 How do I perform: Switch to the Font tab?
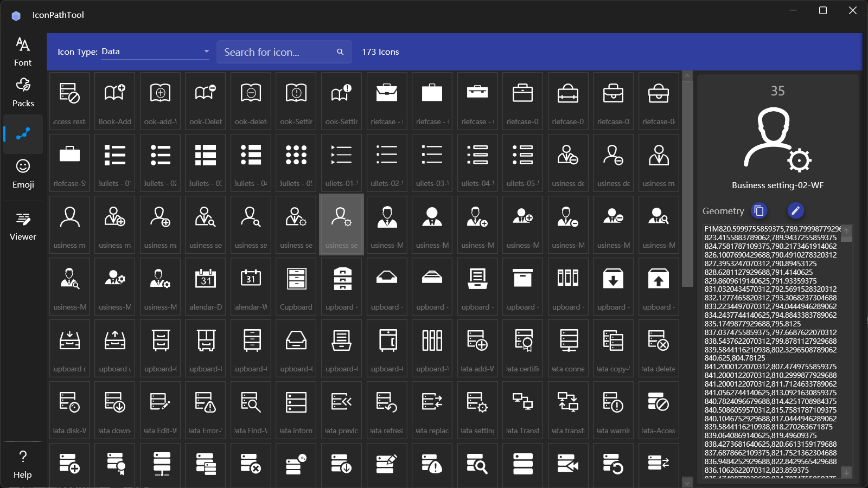click(x=23, y=52)
